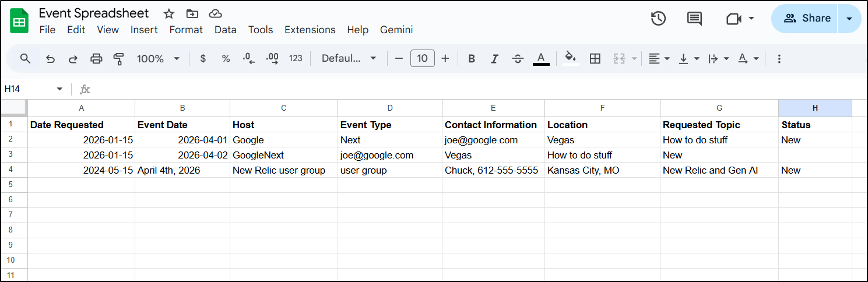Click the Borders icon
Screen dimensions: 868x282
click(595, 59)
